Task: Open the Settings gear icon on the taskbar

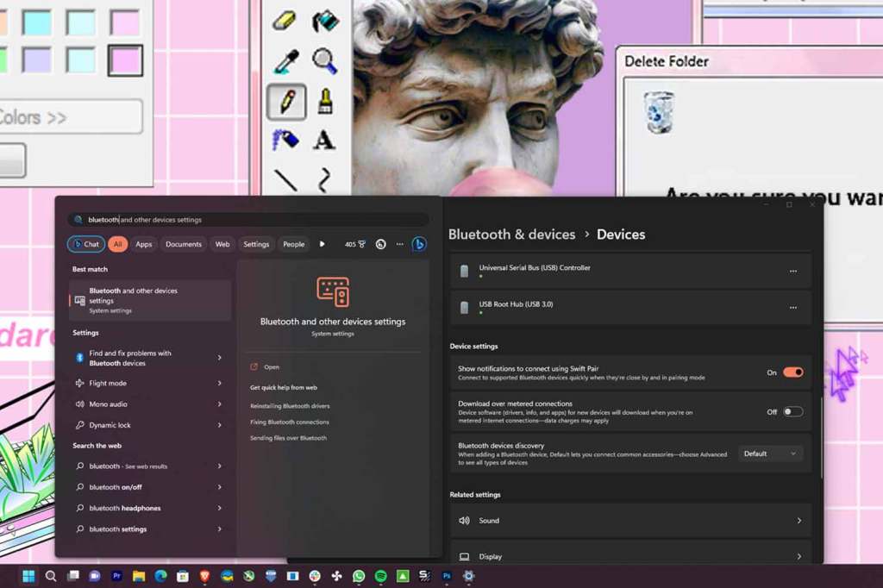Action: (468, 576)
